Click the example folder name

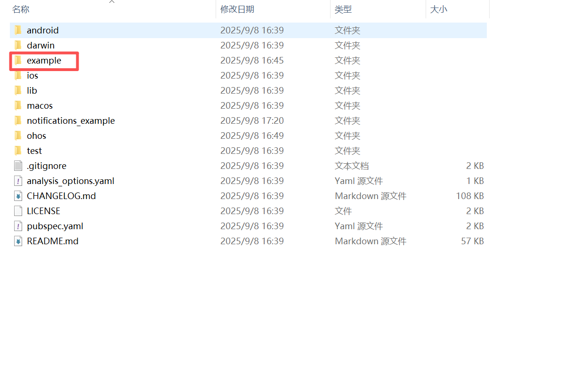pyautogui.click(x=44, y=61)
